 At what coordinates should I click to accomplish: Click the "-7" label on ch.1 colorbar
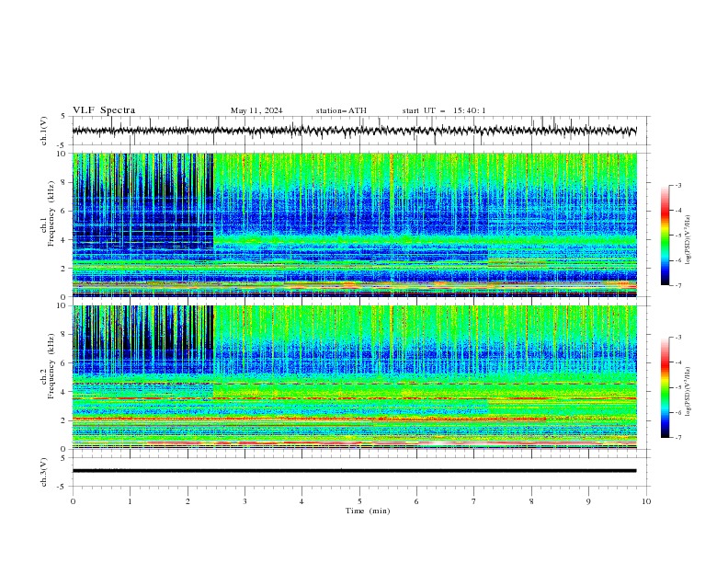click(677, 285)
